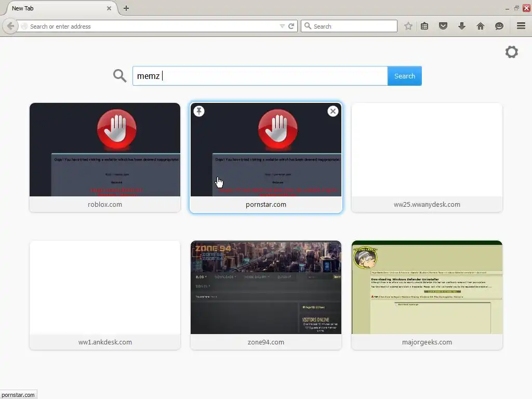This screenshot has height=399, width=532.
Task: Open the ww1.ankdesk.com tile
Action: coord(105,295)
